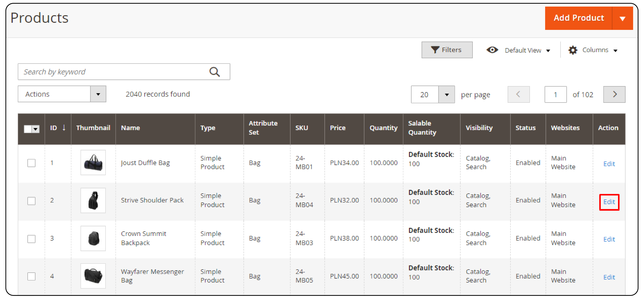Click the Crown Summit Backpack thumbnail

pyautogui.click(x=93, y=238)
